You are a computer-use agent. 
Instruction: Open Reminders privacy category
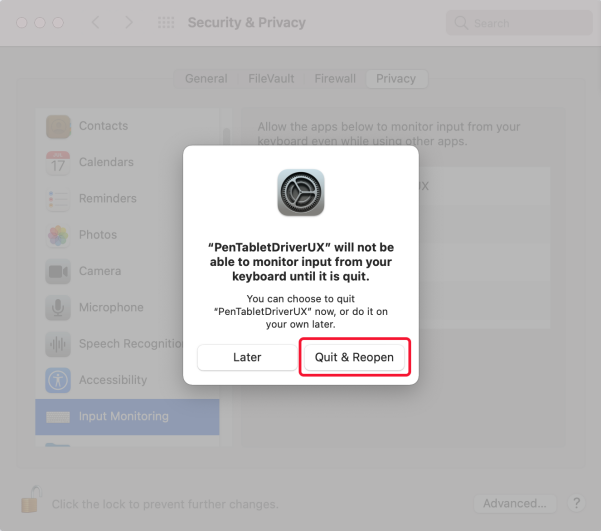pos(109,199)
